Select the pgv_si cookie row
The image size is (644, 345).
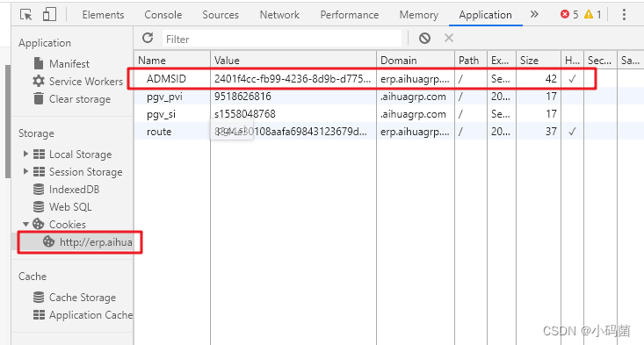[388, 114]
